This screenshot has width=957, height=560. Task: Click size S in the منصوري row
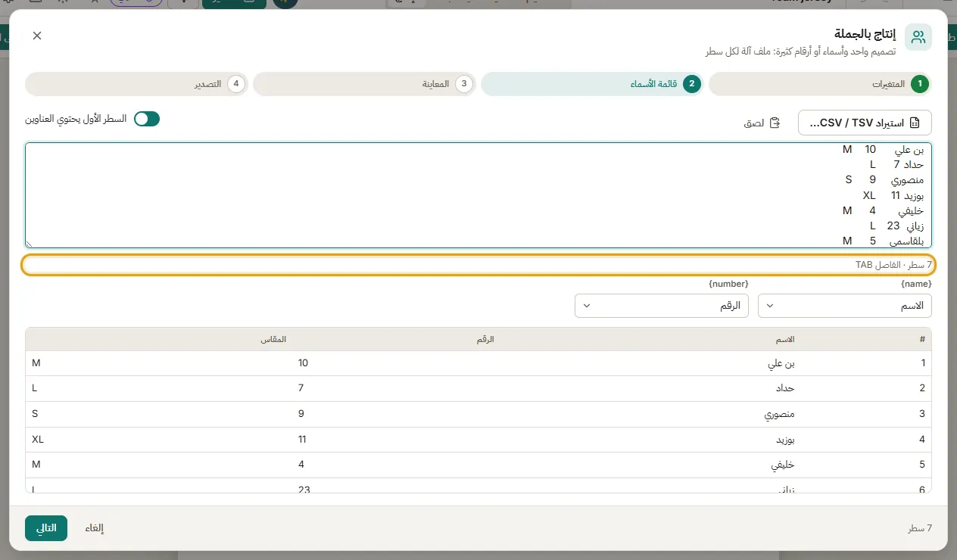pyautogui.click(x=35, y=414)
